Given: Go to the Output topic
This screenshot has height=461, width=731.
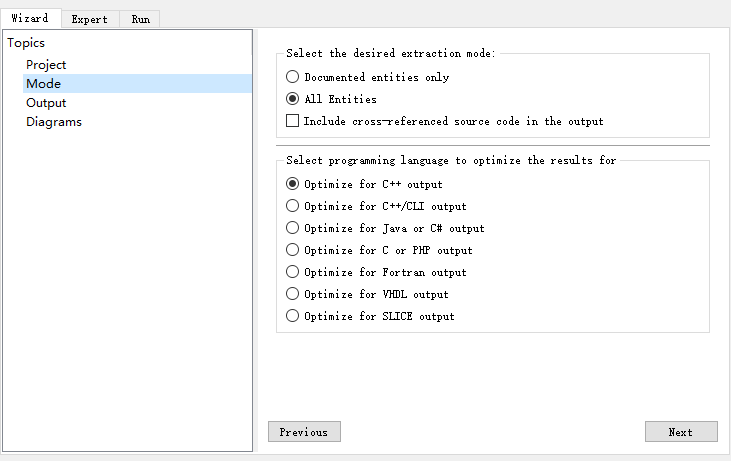Looking at the screenshot, I should point(46,103).
